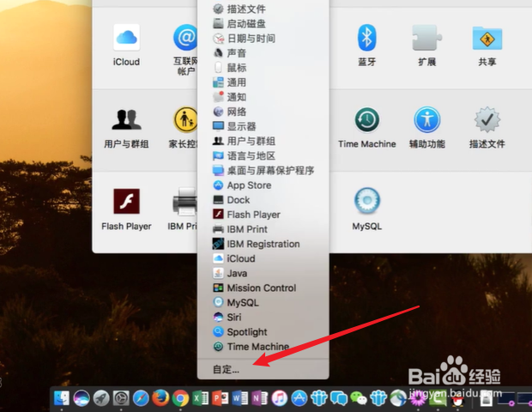Select 显示器 displays menu entry
The image size is (532, 412).
click(x=263, y=126)
